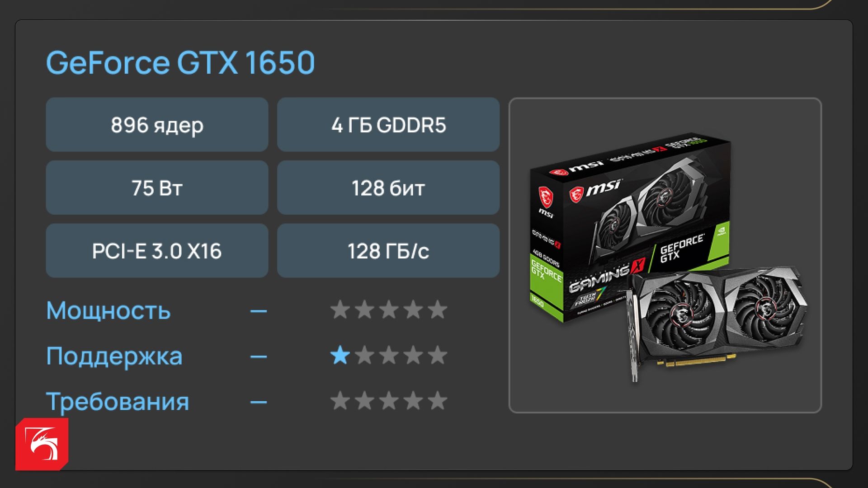Click the second star in Поддержка row
This screenshot has height=488, width=868.
364,356
